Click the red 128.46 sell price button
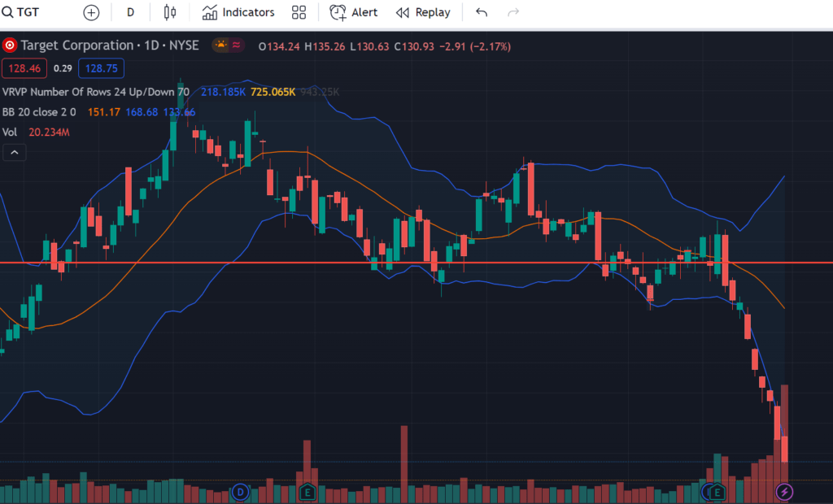This screenshot has height=504, width=833. point(24,68)
